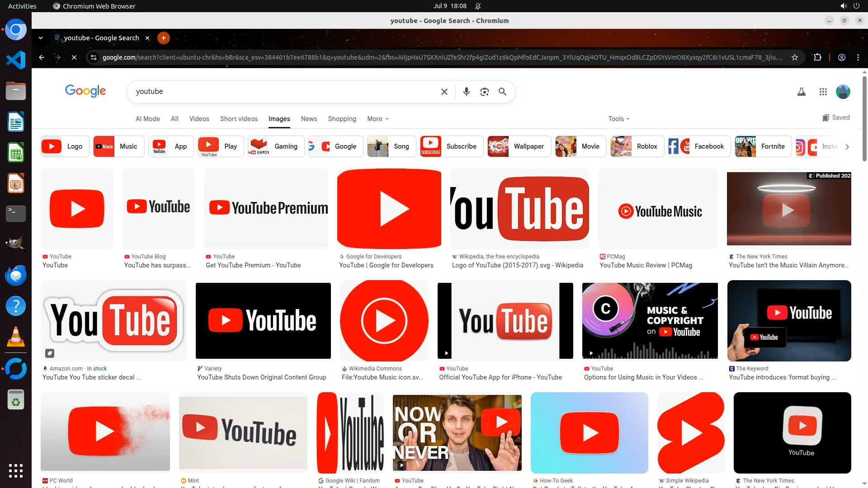868x488 pixels.
Task: Open Search Labs flask icon
Action: pyautogui.click(x=801, y=92)
